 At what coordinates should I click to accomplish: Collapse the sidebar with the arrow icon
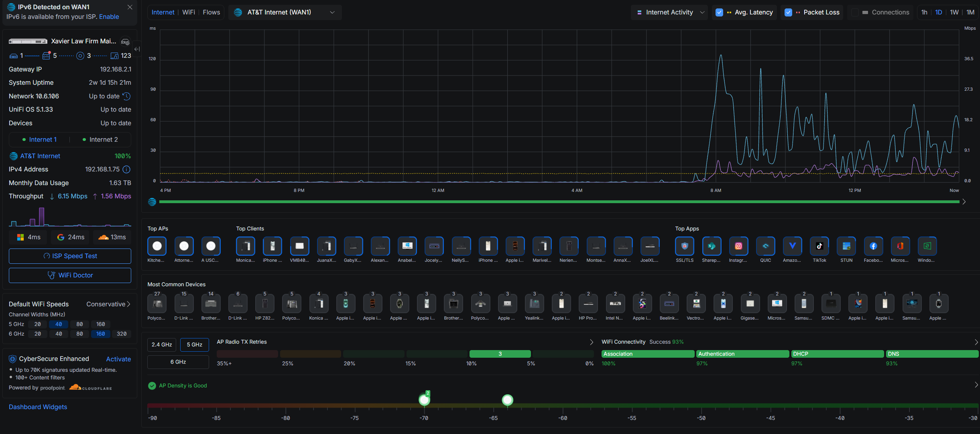(137, 49)
